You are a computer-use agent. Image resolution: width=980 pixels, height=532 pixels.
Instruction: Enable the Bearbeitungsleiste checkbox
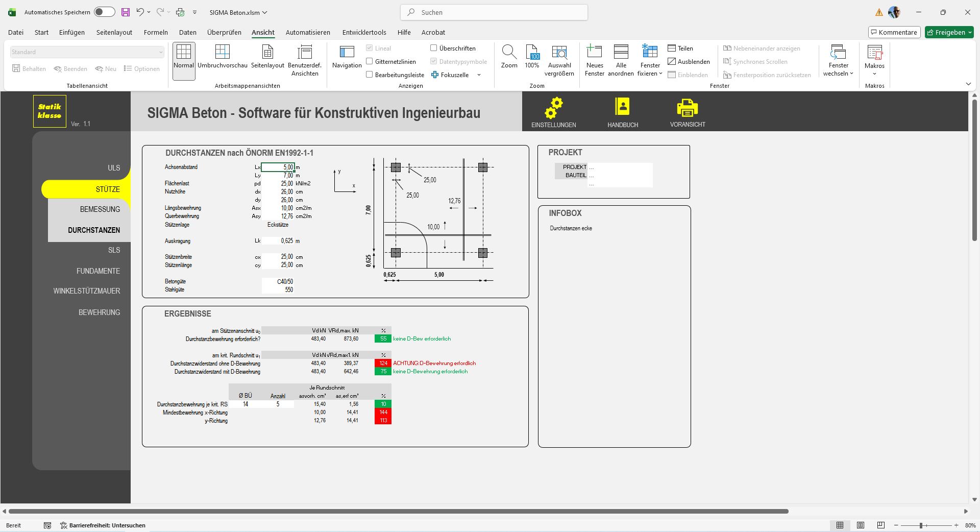370,75
